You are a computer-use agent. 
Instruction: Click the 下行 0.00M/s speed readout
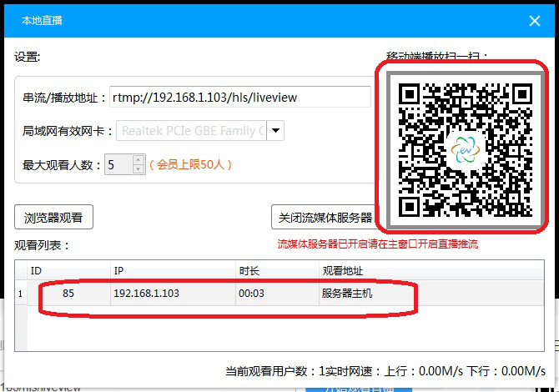click(506, 371)
